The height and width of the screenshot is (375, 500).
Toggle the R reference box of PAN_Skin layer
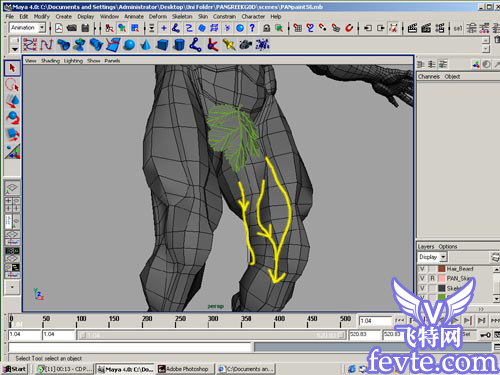432,278
